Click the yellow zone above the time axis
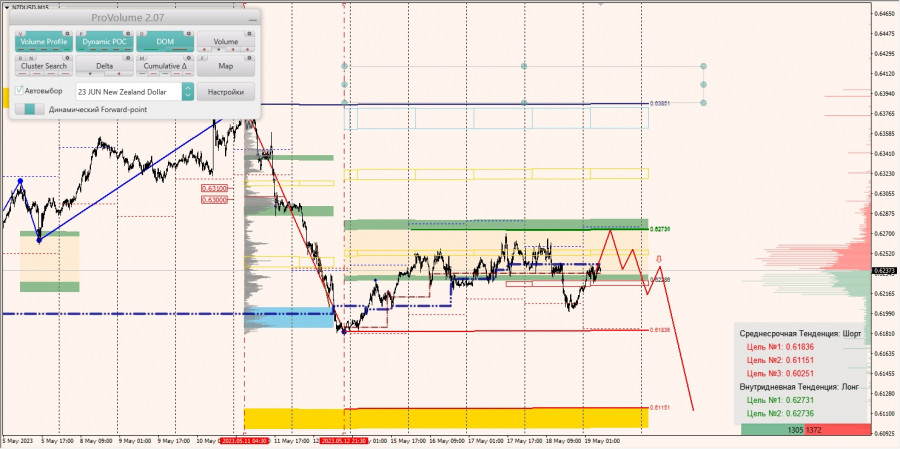This screenshot has width=900, height=449. tap(446, 419)
